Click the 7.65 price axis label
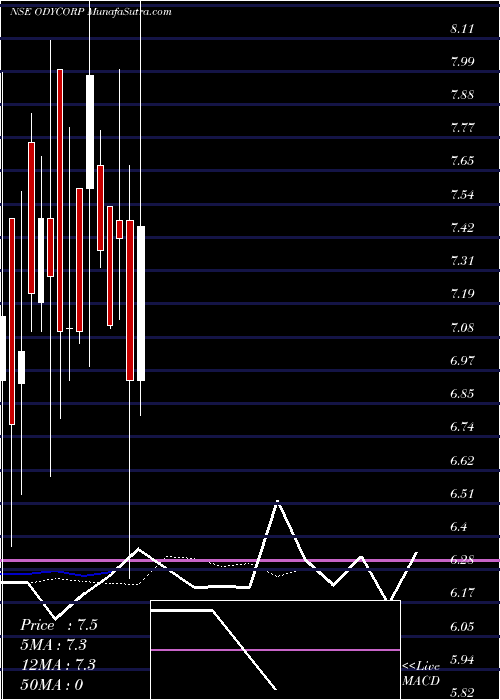The width and height of the screenshot is (500, 700). pyautogui.click(x=462, y=161)
